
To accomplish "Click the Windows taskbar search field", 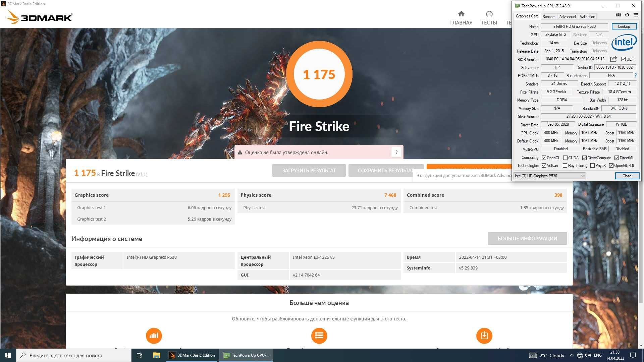I will [x=74, y=355].
